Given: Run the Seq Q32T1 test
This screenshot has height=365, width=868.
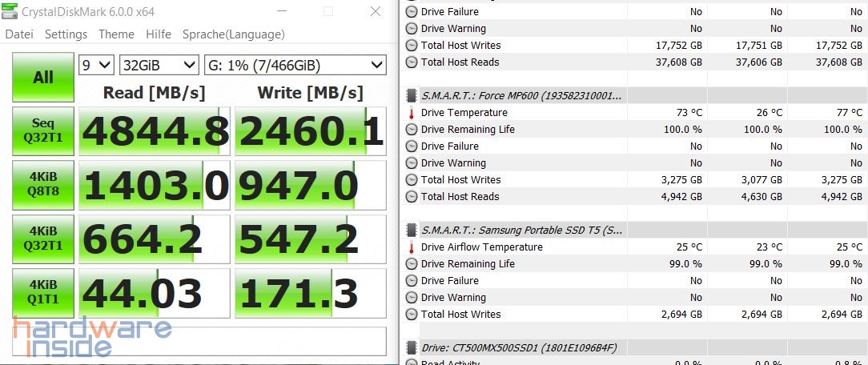Looking at the screenshot, I should click(43, 131).
